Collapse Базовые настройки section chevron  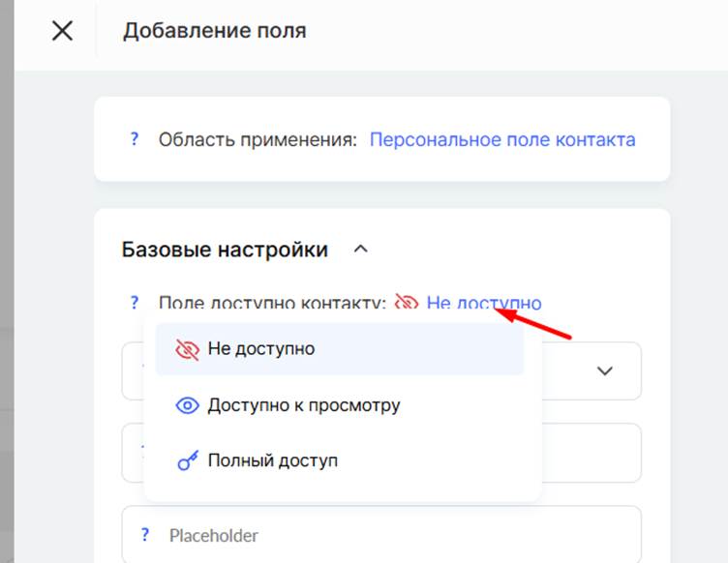pos(361,250)
